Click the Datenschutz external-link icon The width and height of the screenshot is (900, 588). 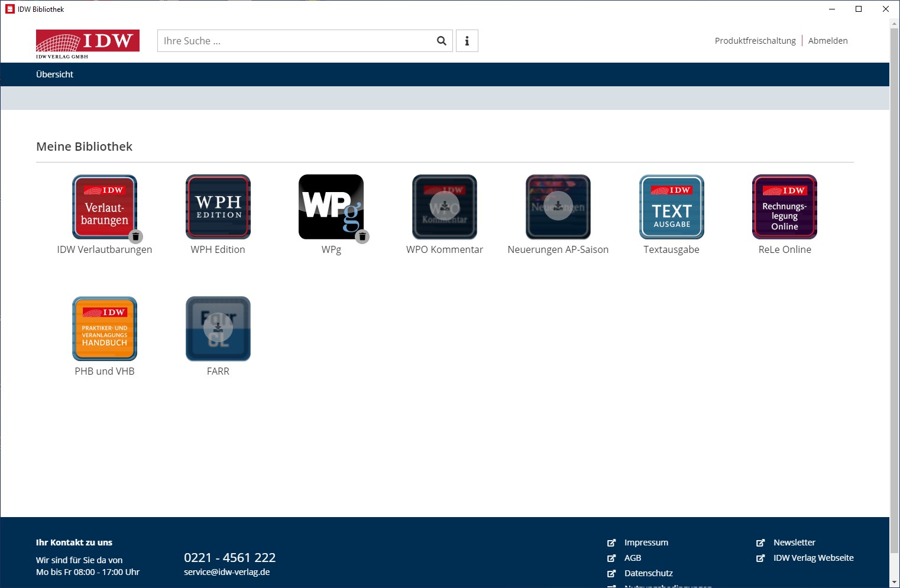611,573
